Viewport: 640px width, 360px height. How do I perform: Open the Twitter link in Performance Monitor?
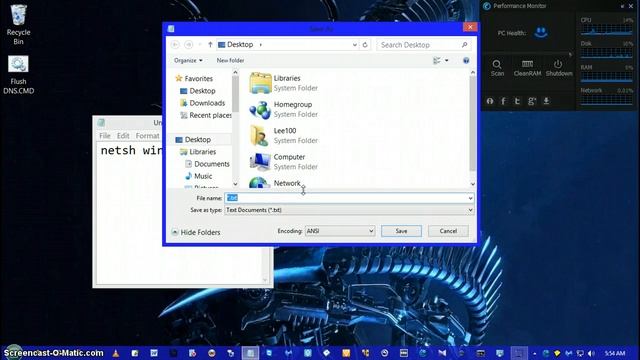(517, 101)
